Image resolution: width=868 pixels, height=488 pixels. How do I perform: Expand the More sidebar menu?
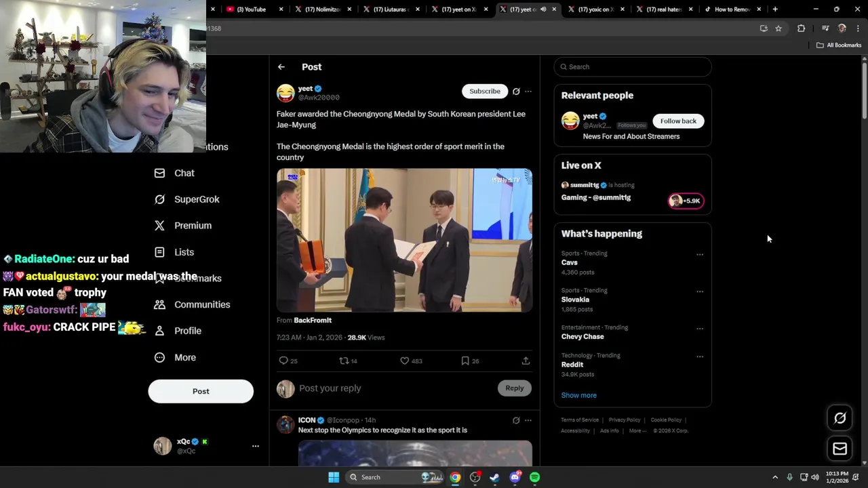175,357
